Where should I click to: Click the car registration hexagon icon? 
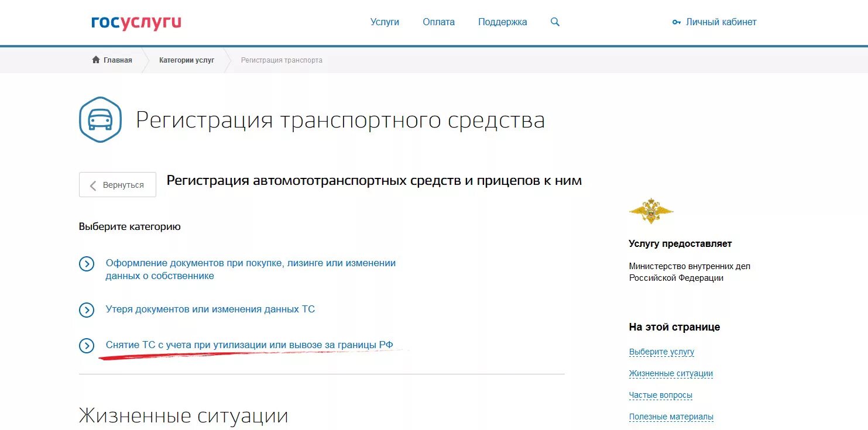100,120
